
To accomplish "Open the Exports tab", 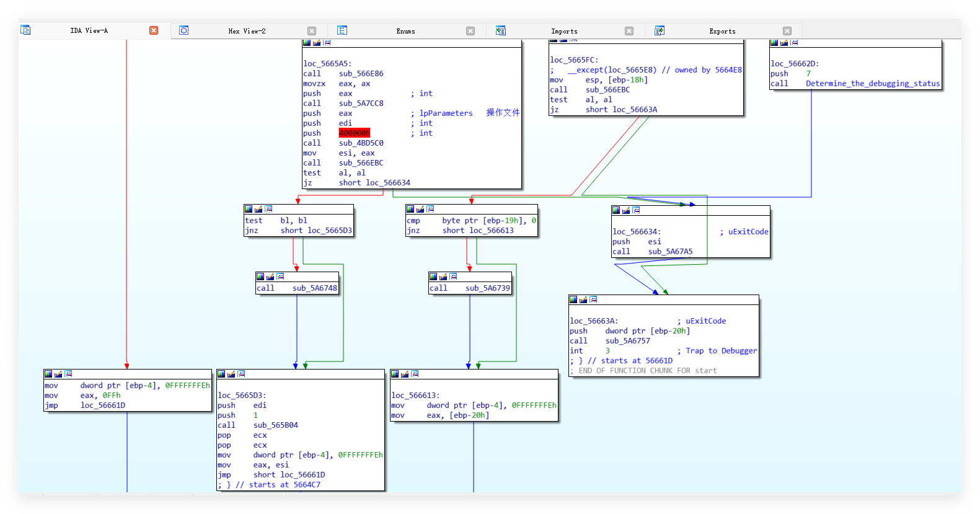I will (x=723, y=31).
